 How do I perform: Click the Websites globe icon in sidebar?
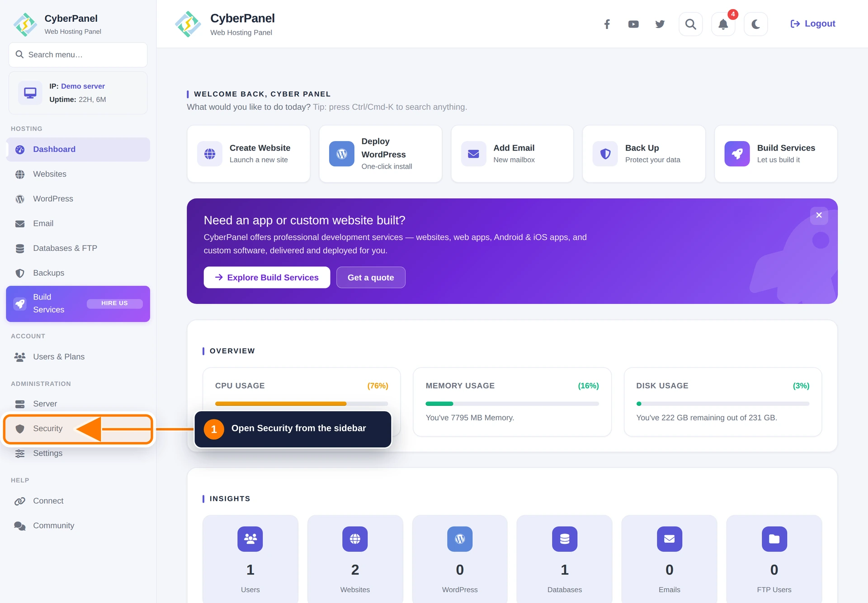20,174
